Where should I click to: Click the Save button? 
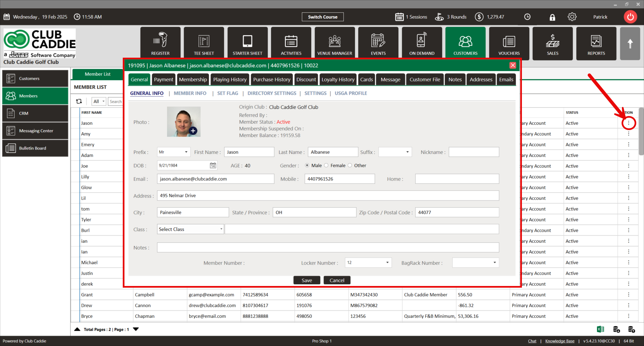(x=307, y=280)
